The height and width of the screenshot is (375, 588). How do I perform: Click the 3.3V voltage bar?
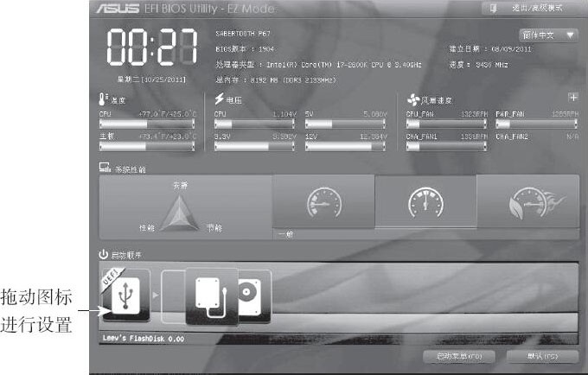coord(254,146)
